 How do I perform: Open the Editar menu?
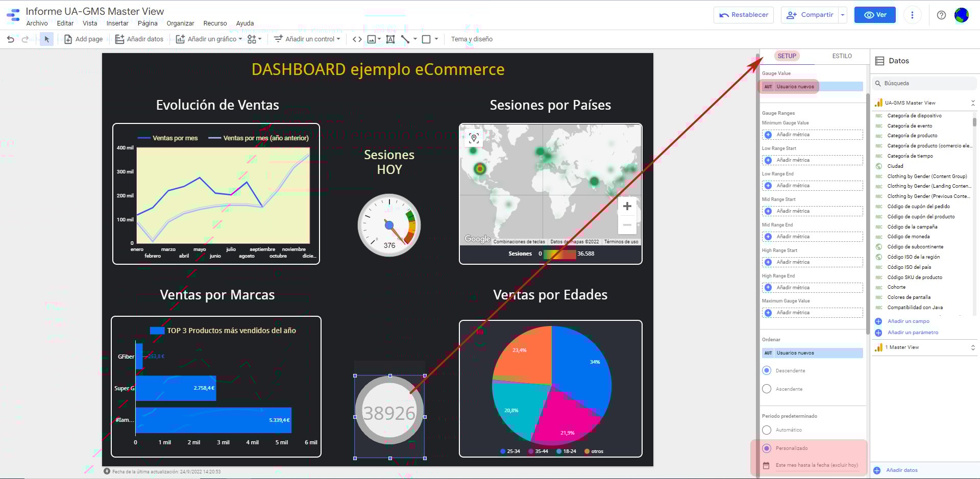[x=65, y=23]
